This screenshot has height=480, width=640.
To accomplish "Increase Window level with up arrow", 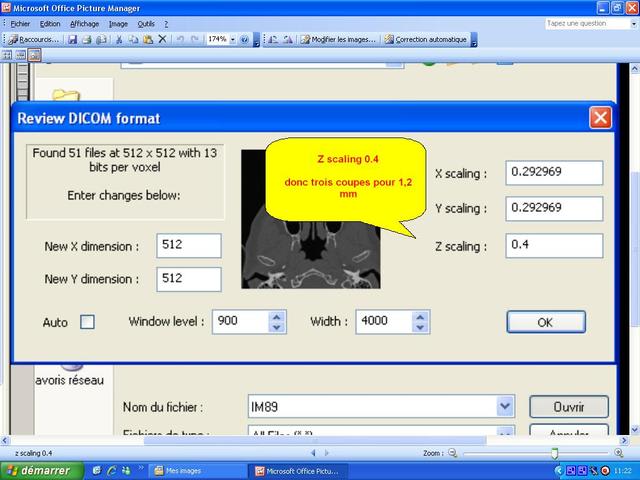I will pyautogui.click(x=277, y=316).
